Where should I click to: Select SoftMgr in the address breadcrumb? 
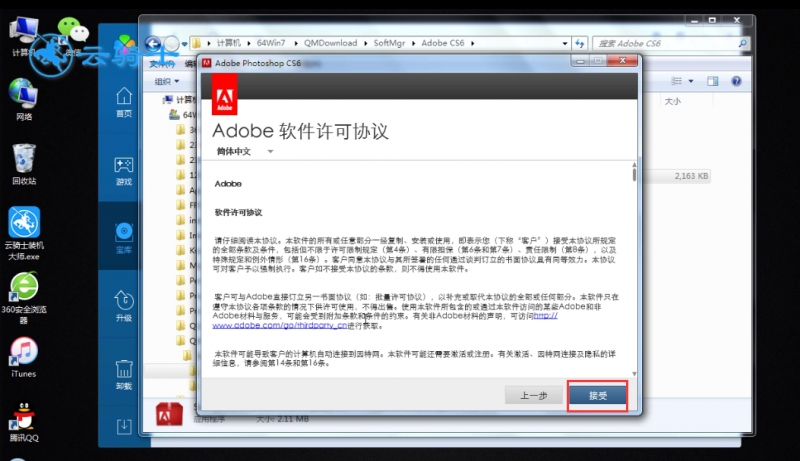389,43
